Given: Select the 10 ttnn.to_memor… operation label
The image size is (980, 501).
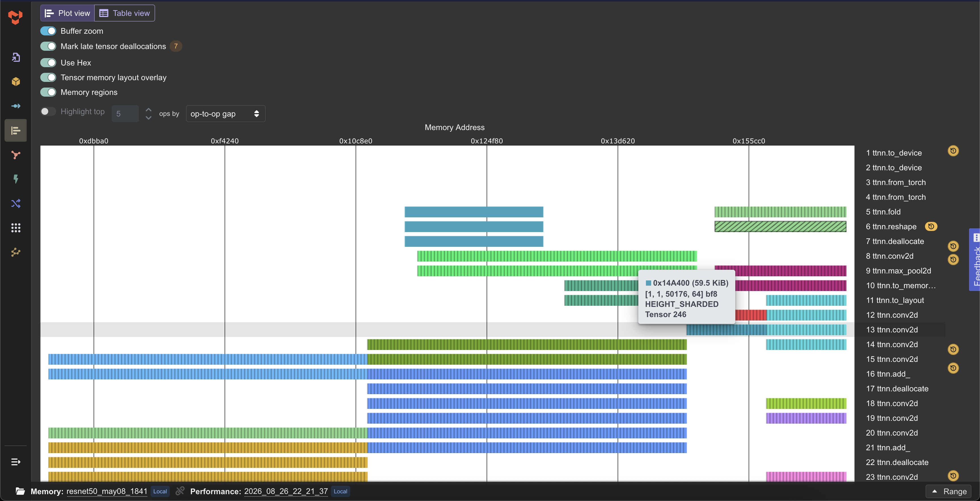Looking at the screenshot, I should [901, 285].
